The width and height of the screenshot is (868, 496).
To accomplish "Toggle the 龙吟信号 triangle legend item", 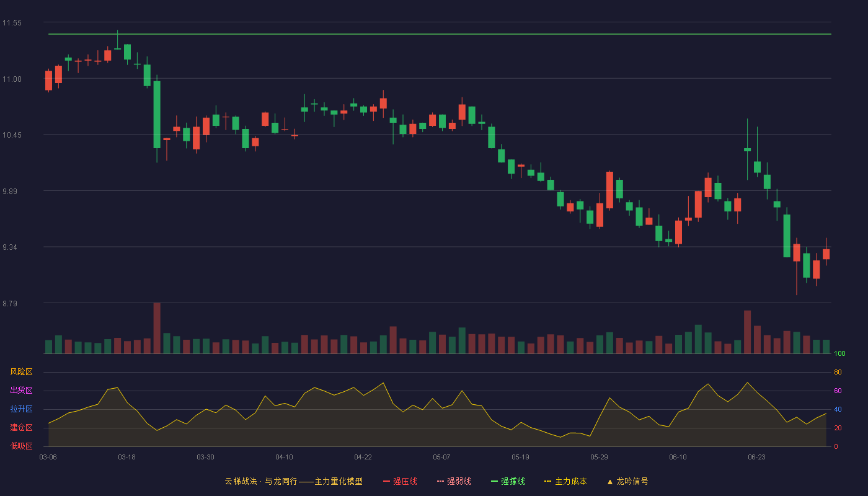I will click(627, 481).
